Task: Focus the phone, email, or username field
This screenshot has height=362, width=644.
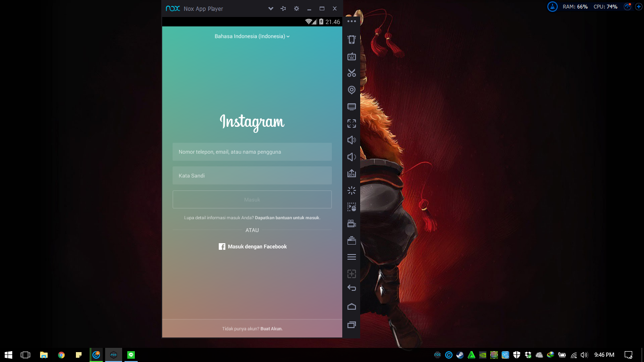Action: point(252,152)
